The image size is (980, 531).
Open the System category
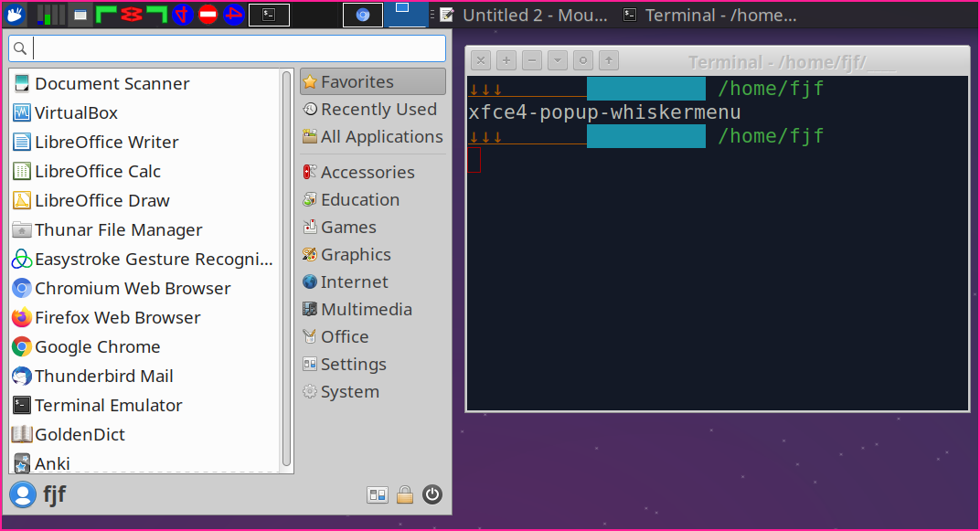coord(372,392)
